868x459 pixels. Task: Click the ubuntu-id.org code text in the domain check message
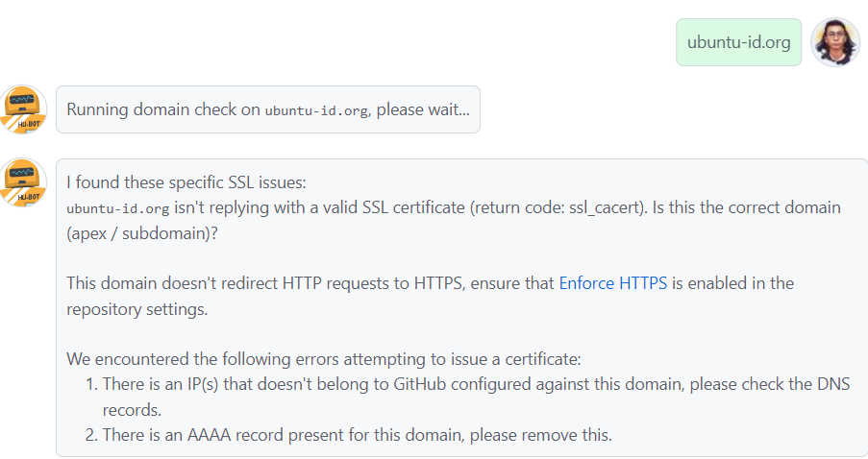point(316,110)
